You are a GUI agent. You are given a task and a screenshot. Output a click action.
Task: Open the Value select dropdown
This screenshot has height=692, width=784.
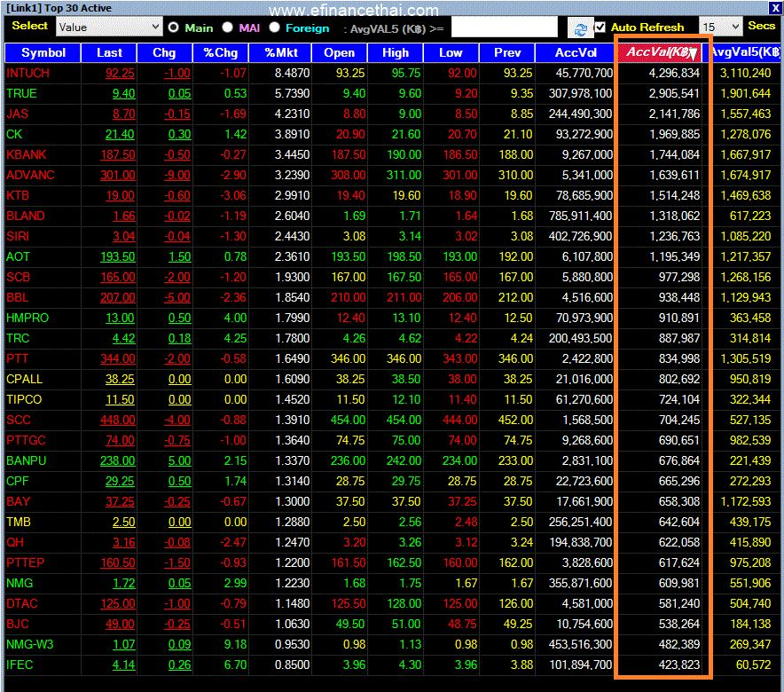click(x=109, y=27)
